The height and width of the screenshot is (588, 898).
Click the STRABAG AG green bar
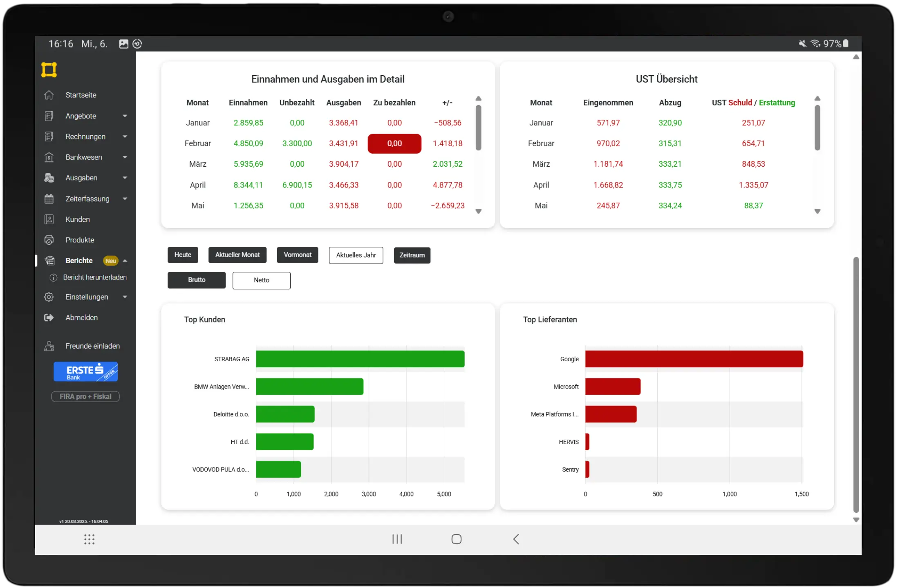[360, 359]
